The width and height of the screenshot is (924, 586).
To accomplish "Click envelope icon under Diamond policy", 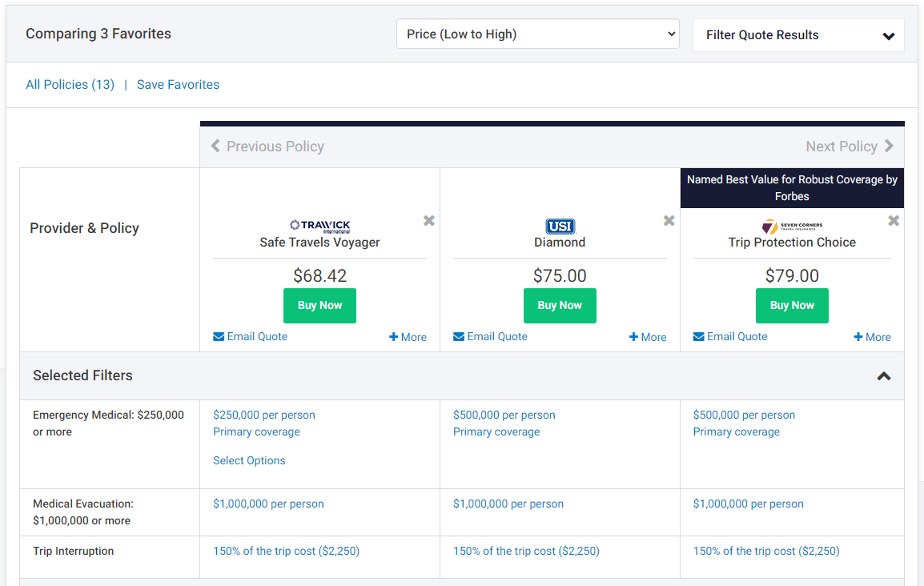I will (x=459, y=337).
